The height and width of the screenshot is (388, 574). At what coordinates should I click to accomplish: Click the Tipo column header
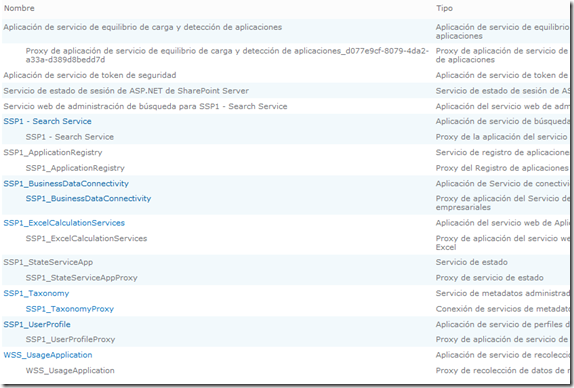(444, 8)
